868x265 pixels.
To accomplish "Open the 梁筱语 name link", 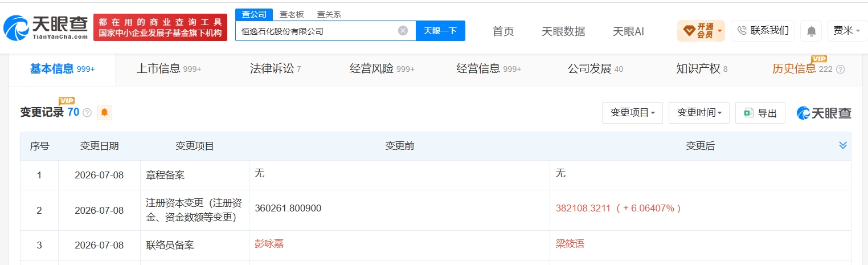I will point(570,244).
